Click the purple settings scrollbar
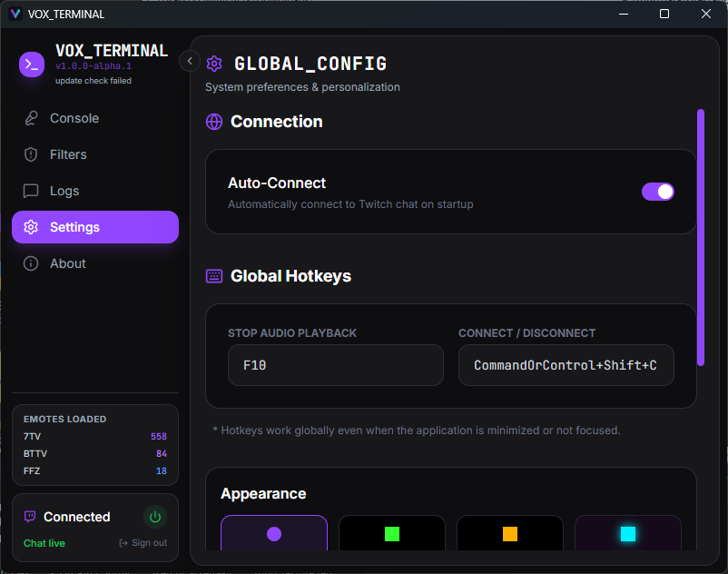This screenshot has width=728, height=574. tap(701, 237)
